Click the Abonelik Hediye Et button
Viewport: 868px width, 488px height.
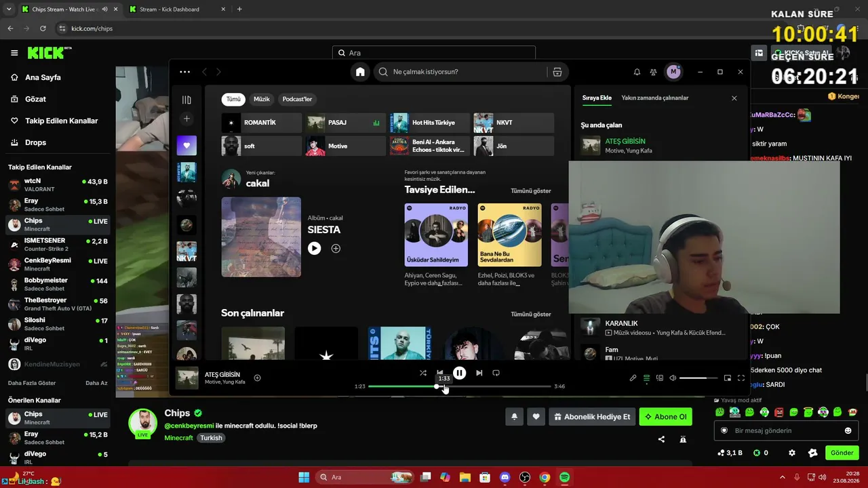592,417
